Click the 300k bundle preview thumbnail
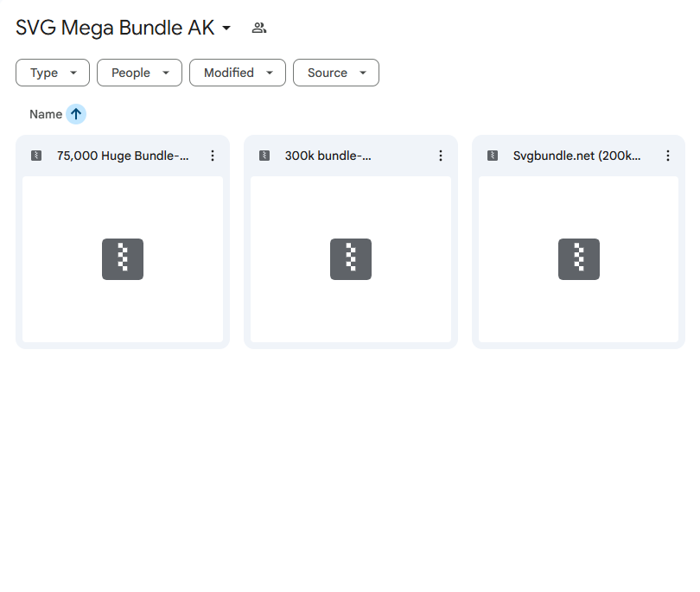Viewport: 700px width, 592px height. tap(351, 259)
